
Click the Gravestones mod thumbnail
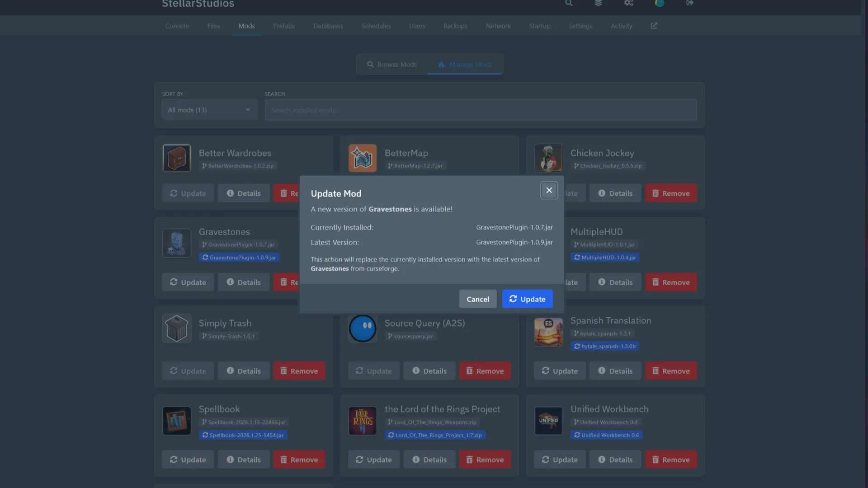(x=177, y=243)
